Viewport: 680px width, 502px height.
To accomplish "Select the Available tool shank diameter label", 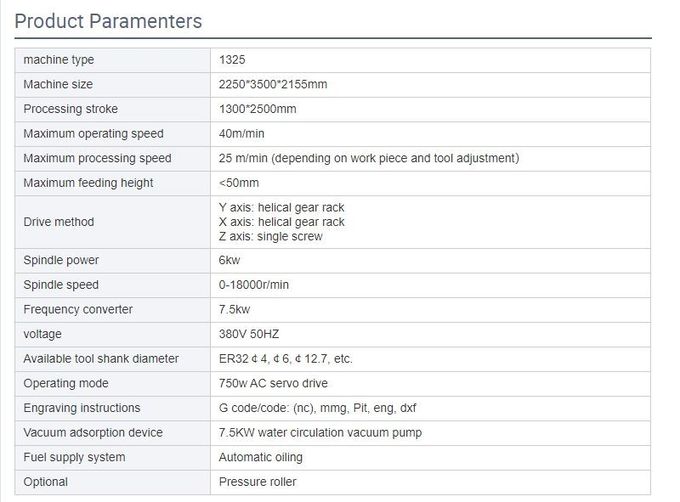I will point(101,359).
